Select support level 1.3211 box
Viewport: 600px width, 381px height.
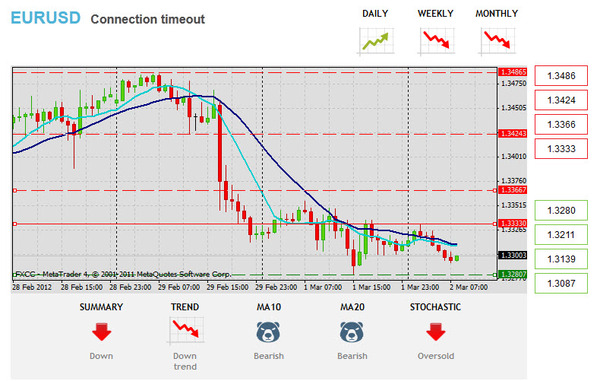pos(561,234)
